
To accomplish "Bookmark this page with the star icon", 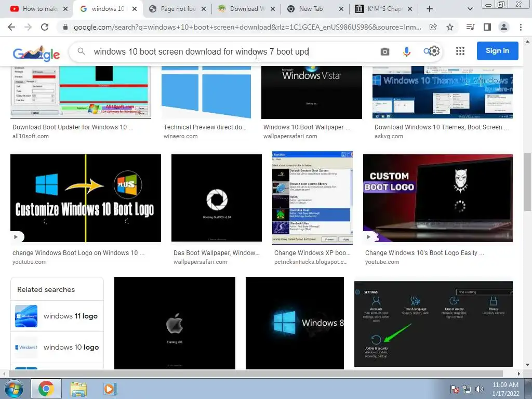I will coord(450,27).
